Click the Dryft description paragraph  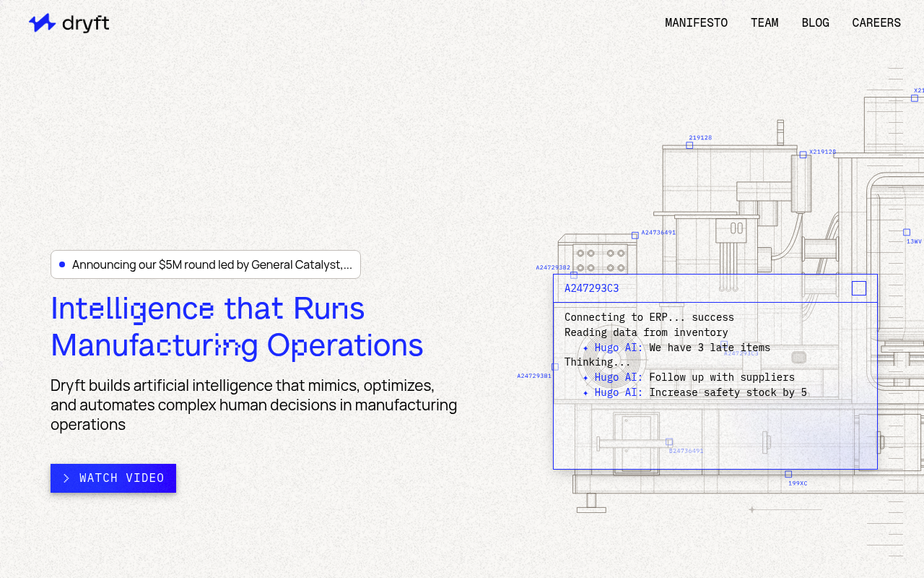click(254, 405)
